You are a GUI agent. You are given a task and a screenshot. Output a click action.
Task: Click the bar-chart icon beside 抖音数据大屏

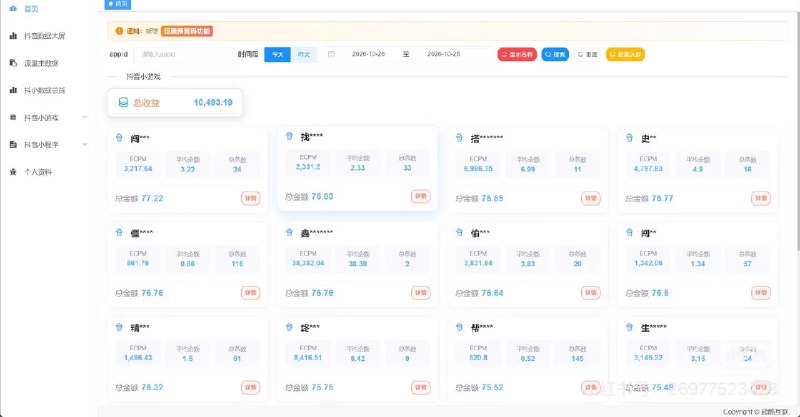coord(13,36)
